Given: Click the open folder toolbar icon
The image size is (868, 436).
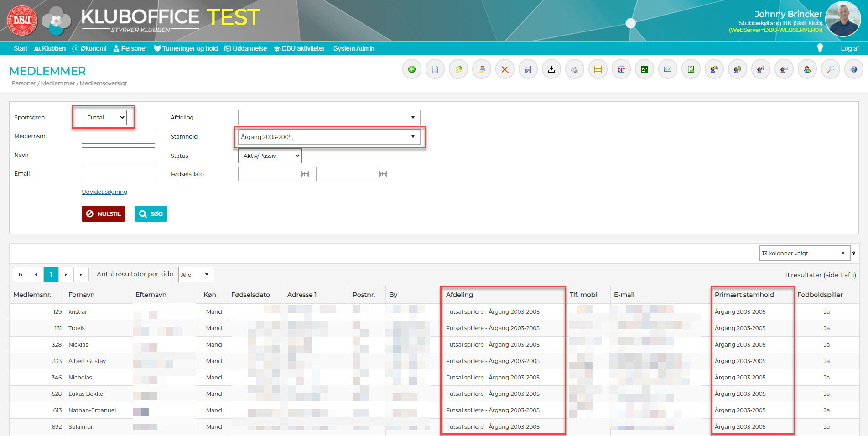Looking at the screenshot, I should (458, 69).
